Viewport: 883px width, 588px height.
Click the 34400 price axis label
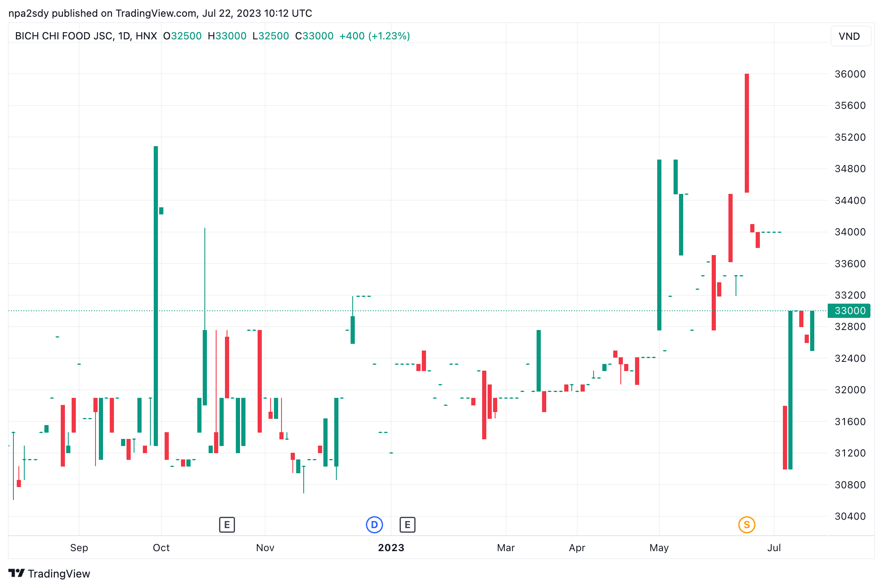tap(850, 201)
